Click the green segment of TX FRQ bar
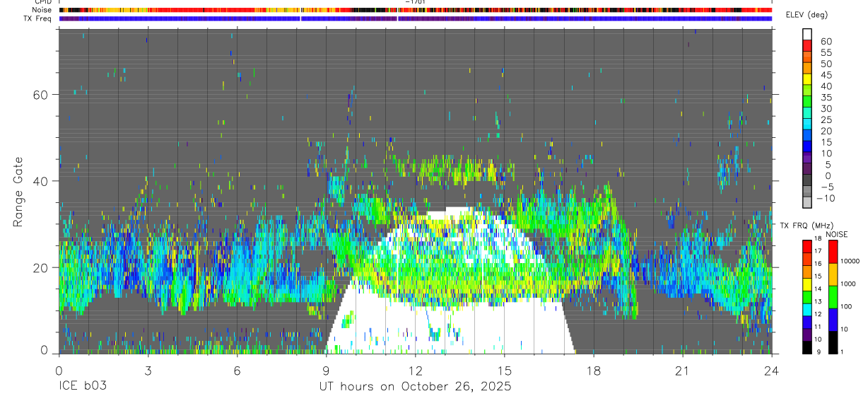Image resolution: width=868 pixels, height=401 pixels. (807, 297)
